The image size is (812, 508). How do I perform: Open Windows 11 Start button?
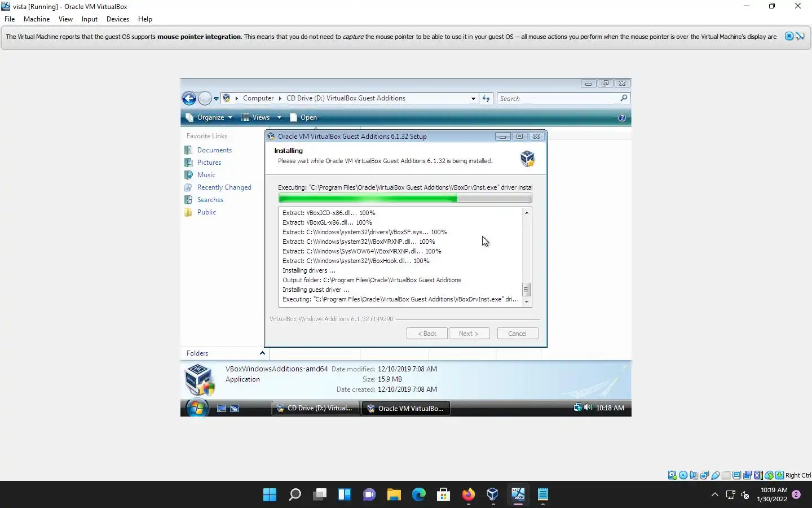point(270,495)
